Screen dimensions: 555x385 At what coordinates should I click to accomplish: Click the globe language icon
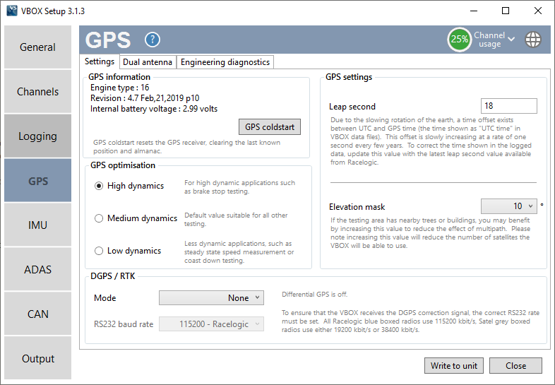(533, 39)
